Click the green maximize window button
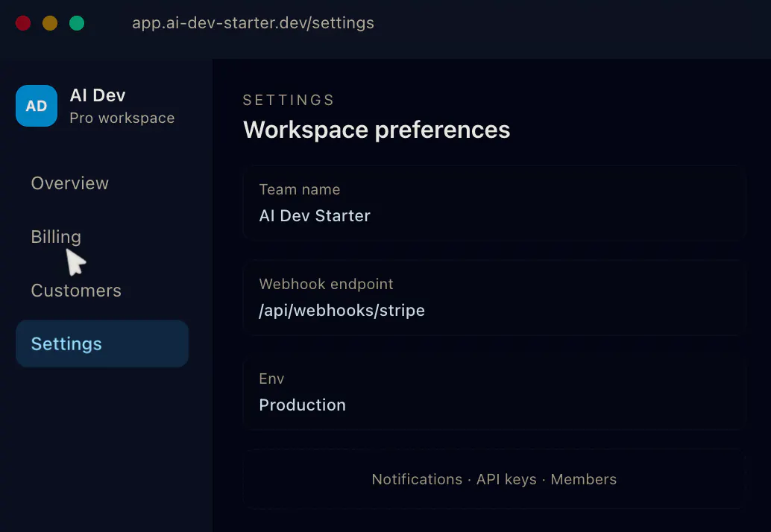 77,23
